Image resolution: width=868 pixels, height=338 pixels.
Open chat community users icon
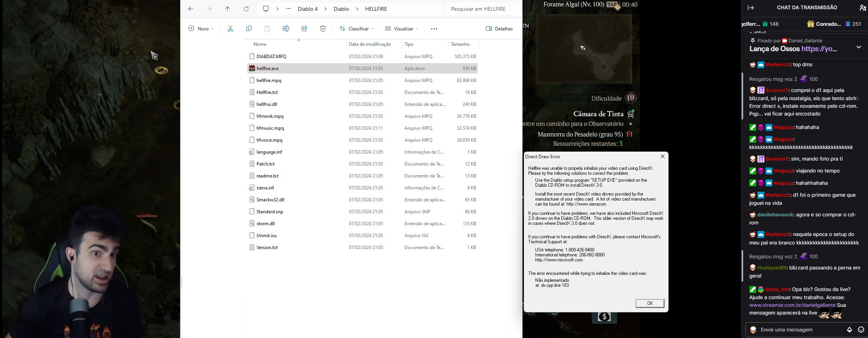click(x=863, y=7)
